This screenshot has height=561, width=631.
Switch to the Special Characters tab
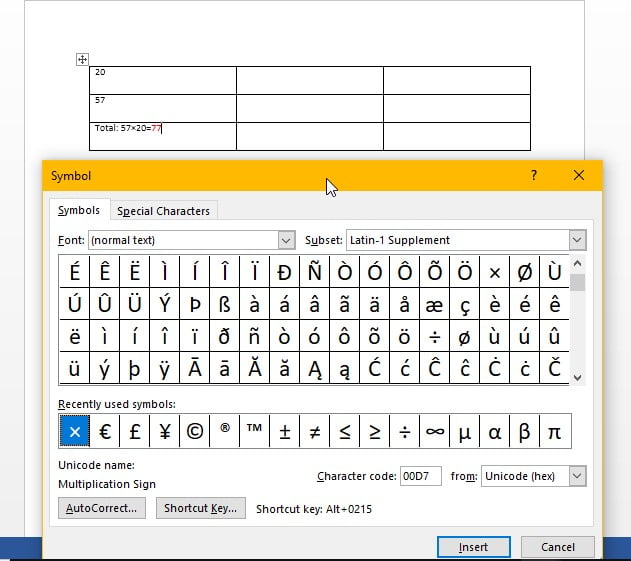coord(163,211)
